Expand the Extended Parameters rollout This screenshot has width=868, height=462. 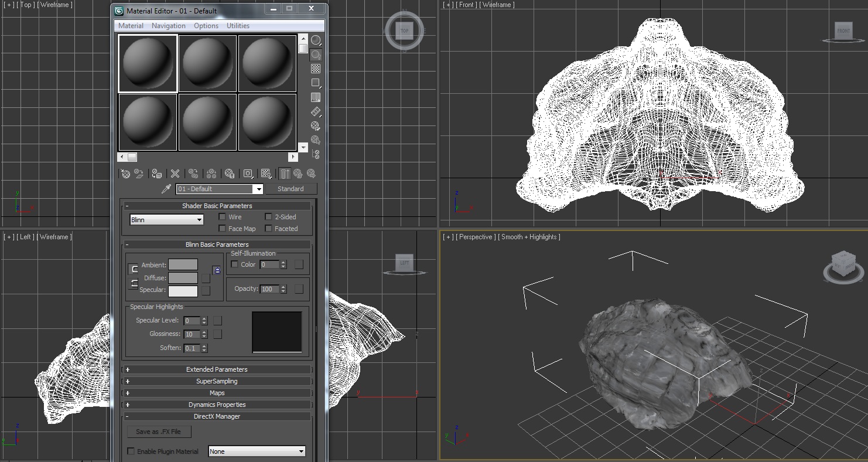pyautogui.click(x=217, y=369)
